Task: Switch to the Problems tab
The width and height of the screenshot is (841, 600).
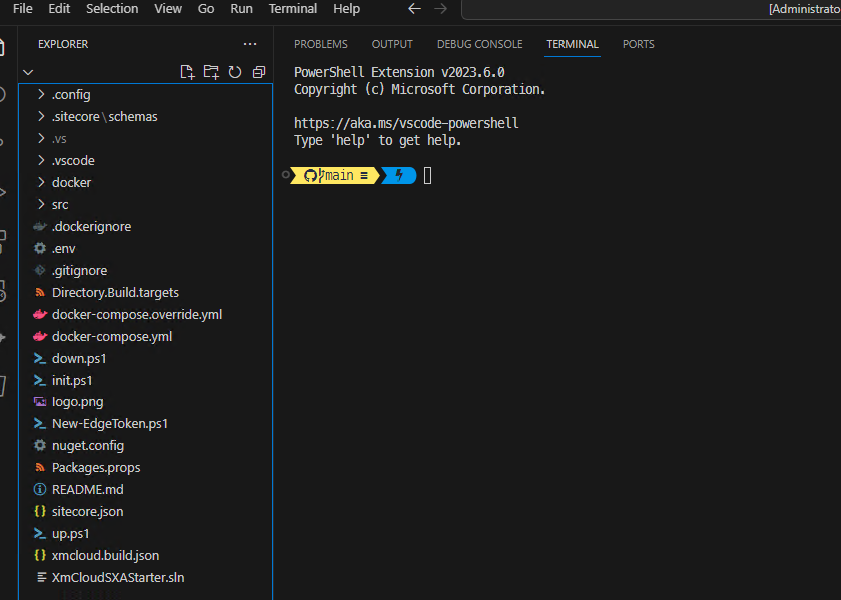Action: point(321,44)
